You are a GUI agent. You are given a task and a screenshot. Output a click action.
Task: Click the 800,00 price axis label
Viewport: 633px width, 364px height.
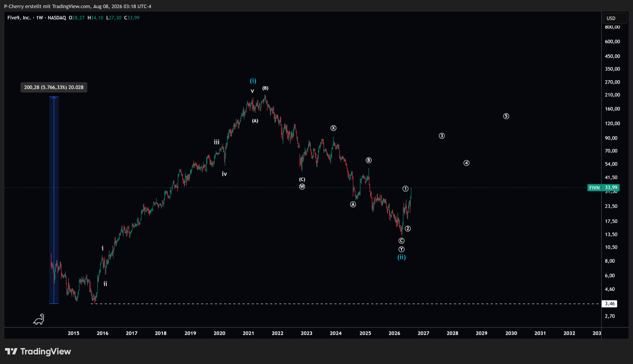point(612,27)
